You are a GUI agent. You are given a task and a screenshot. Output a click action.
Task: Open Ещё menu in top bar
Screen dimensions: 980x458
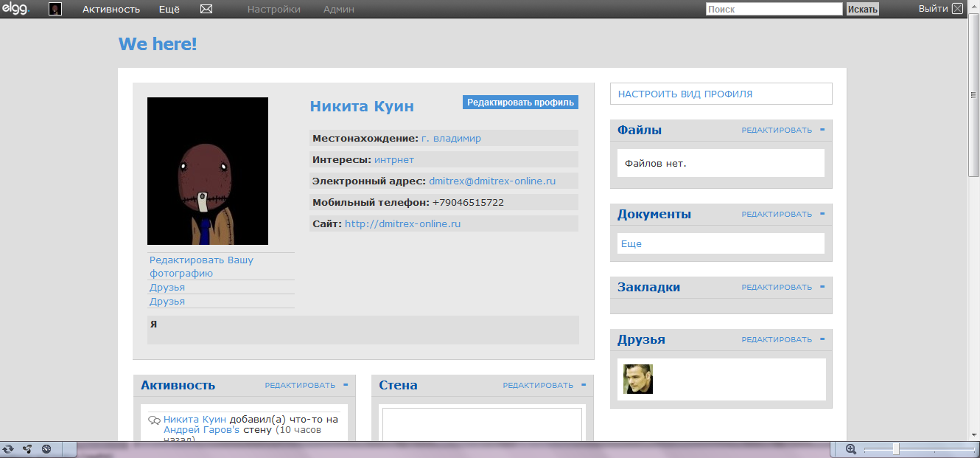(169, 10)
